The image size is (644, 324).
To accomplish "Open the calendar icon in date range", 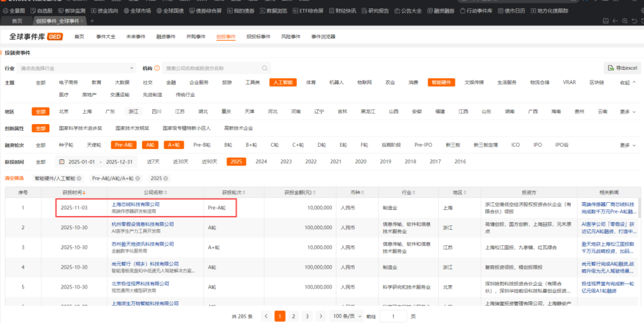I will pyautogui.click(x=61, y=162).
